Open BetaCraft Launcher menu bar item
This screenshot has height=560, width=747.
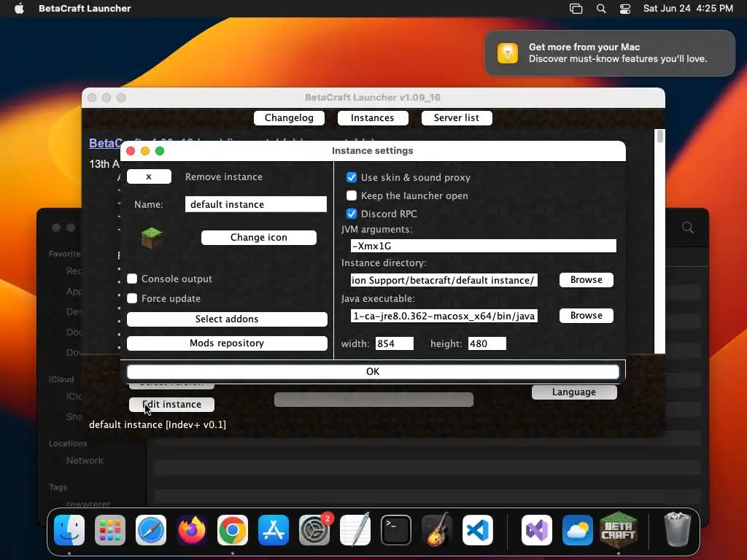tap(85, 8)
